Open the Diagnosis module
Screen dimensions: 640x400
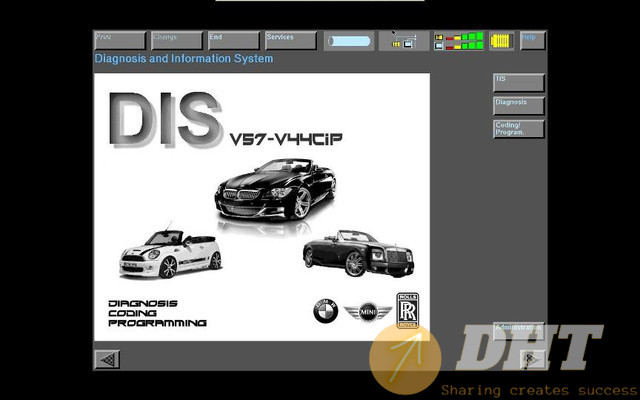click(518, 105)
